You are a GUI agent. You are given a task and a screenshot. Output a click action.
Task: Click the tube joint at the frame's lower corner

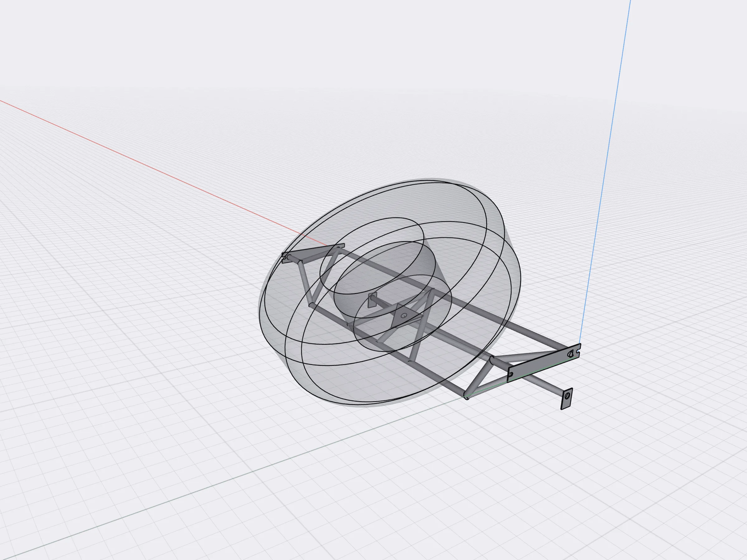coord(467,396)
